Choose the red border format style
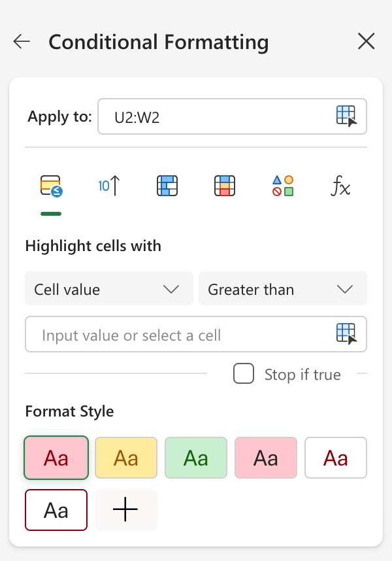Image resolution: width=392 pixels, height=561 pixels. [56, 510]
